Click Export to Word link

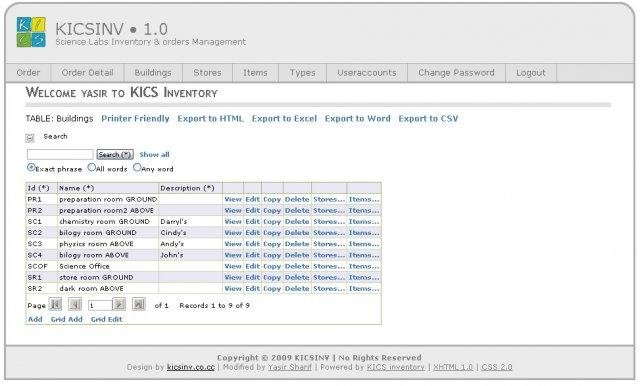[x=358, y=119]
